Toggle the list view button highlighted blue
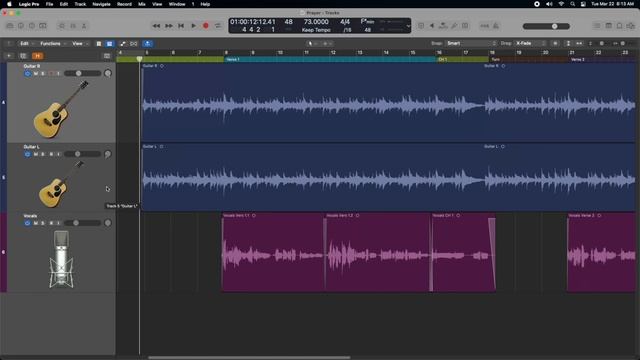Screen dimensions: 640x360 coord(109,44)
